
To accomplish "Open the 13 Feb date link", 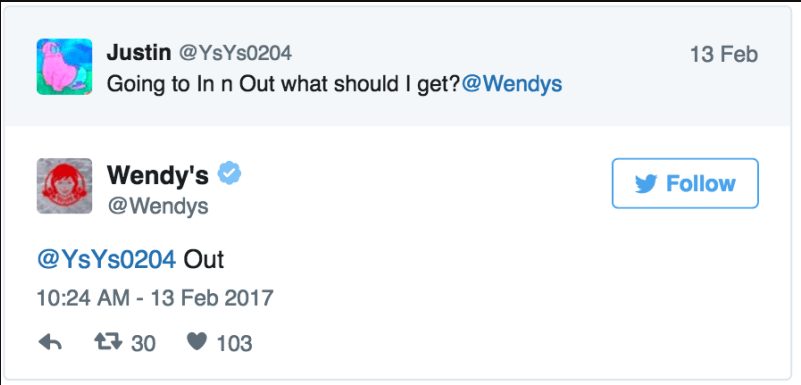I will [x=723, y=55].
